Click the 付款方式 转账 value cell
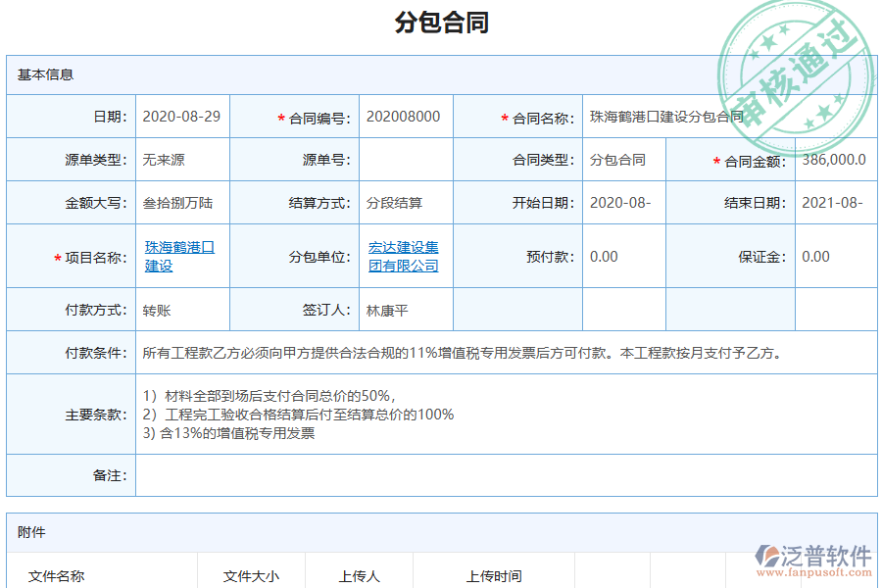This screenshot has height=588, width=882. [181, 309]
